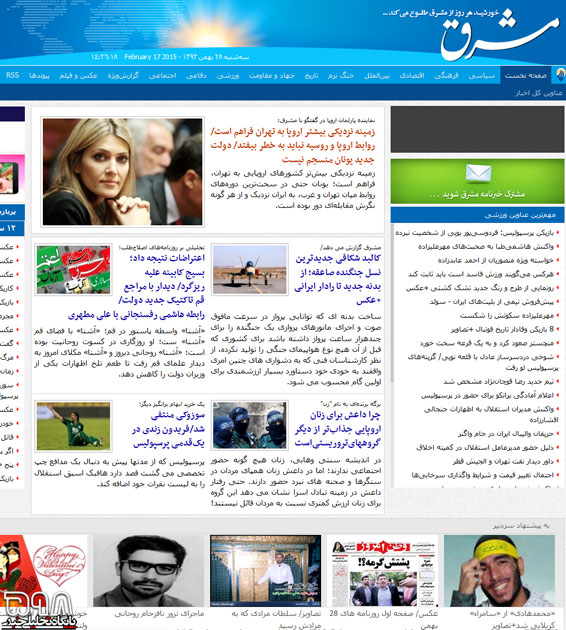The width and height of the screenshot is (566, 630).
Task: Open headline چرا داعش برای زنان اروپایی جذاب‌تر
Action: (337, 429)
